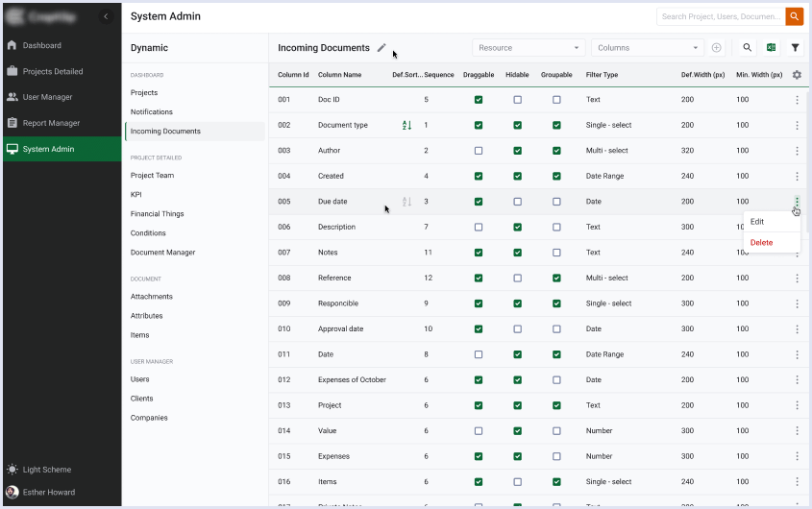Click the add column plus icon
This screenshot has height=509, width=812.
click(x=716, y=47)
